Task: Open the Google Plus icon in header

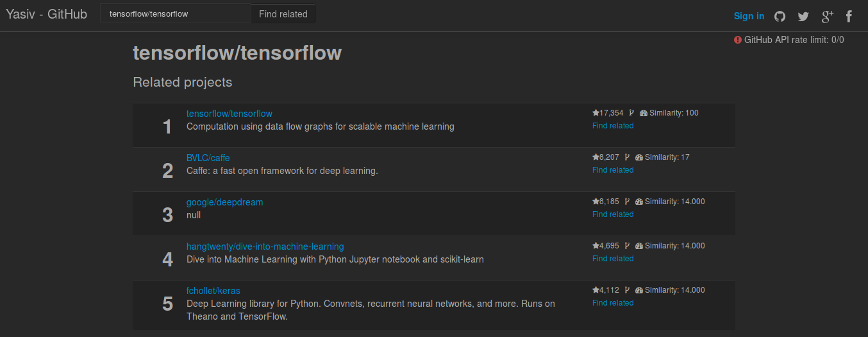Action: click(x=827, y=16)
